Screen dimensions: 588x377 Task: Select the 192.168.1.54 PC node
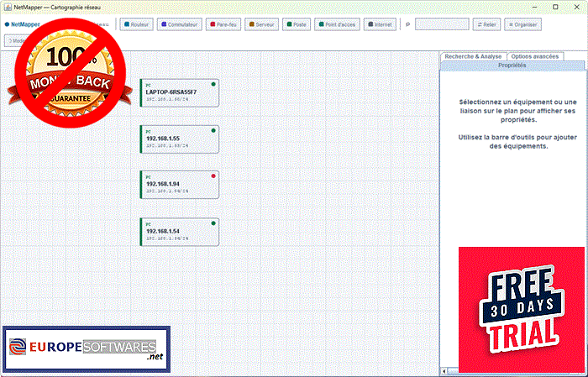point(180,232)
